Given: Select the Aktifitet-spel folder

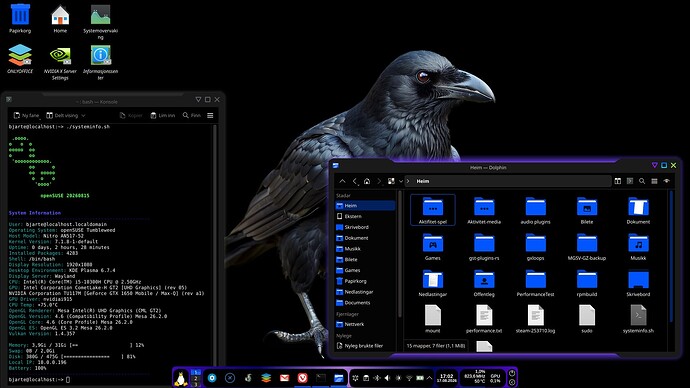Looking at the screenshot, I should pyautogui.click(x=433, y=210).
